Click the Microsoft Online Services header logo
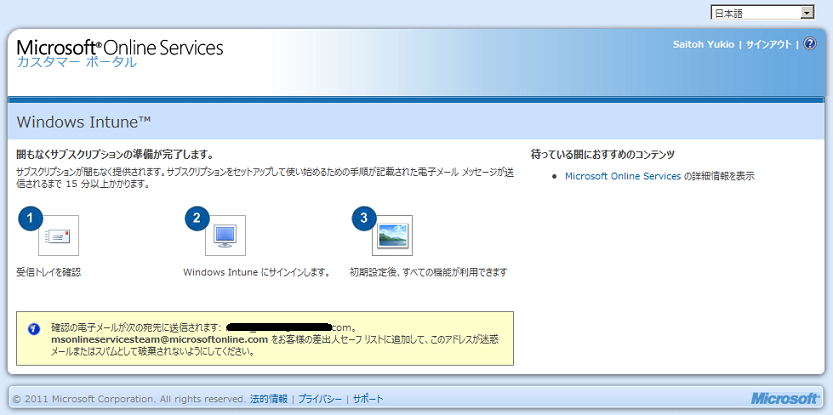The width and height of the screenshot is (833, 415). pyautogui.click(x=120, y=47)
